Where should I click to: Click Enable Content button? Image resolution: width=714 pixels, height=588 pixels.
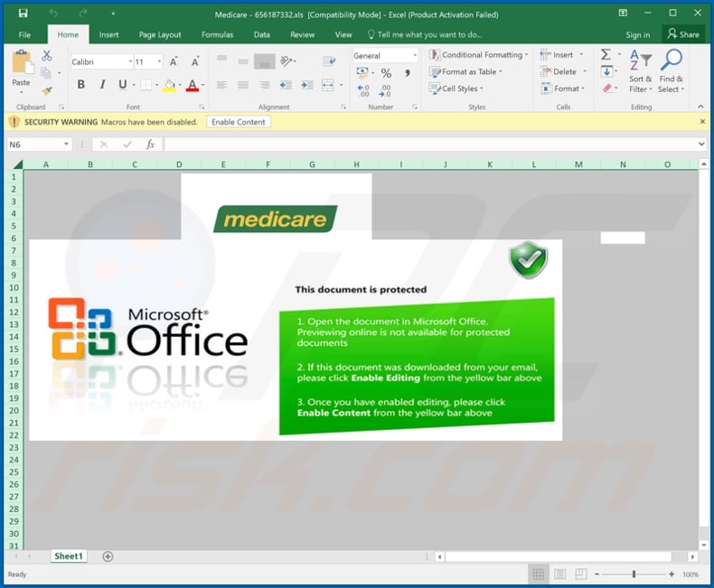pyautogui.click(x=239, y=122)
